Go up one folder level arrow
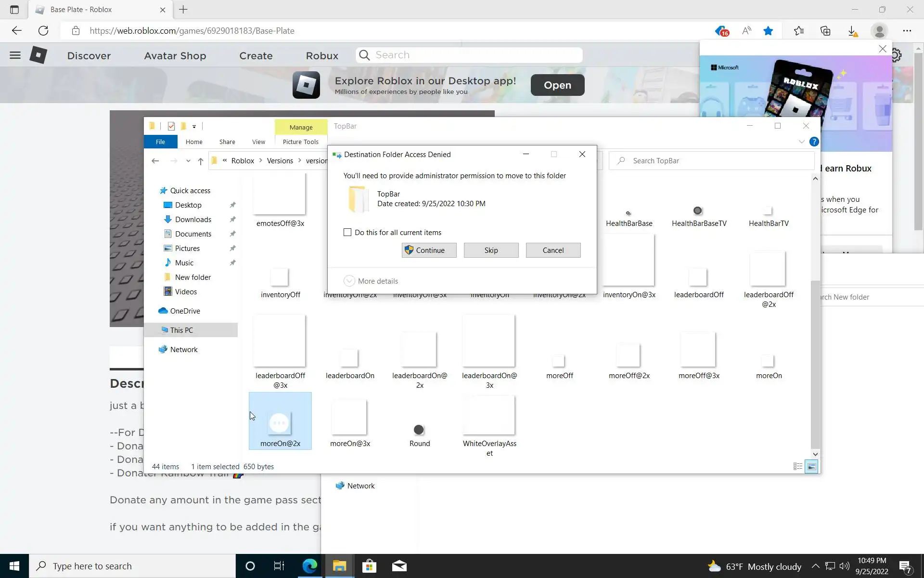The width and height of the screenshot is (924, 578). tap(201, 161)
